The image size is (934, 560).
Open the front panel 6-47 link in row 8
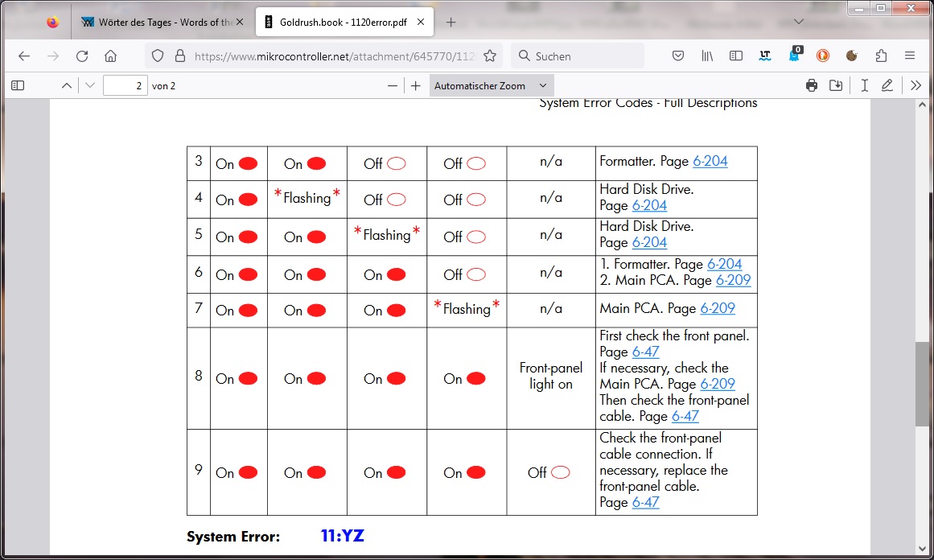(x=646, y=352)
